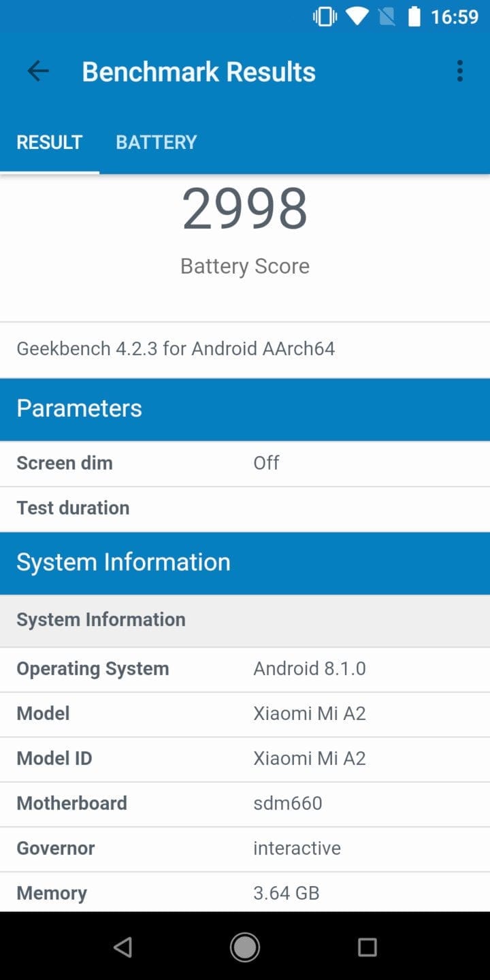This screenshot has height=980, width=490.
Task: Tap the Screen dim parameter row
Action: 245,463
